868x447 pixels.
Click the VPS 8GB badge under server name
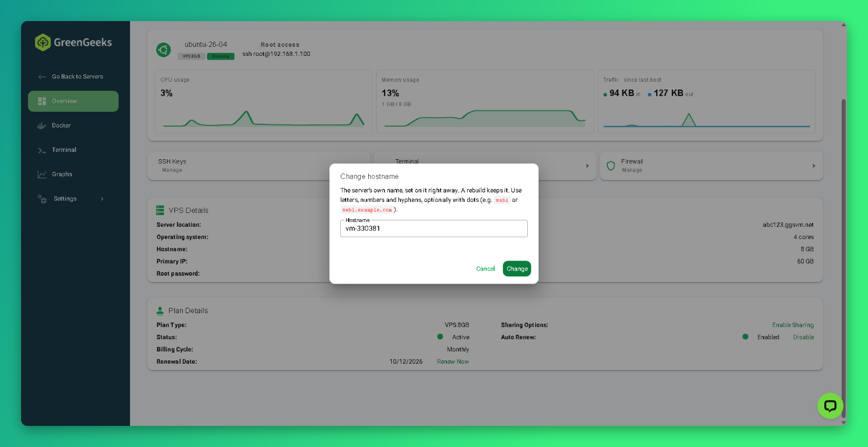tap(191, 56)
